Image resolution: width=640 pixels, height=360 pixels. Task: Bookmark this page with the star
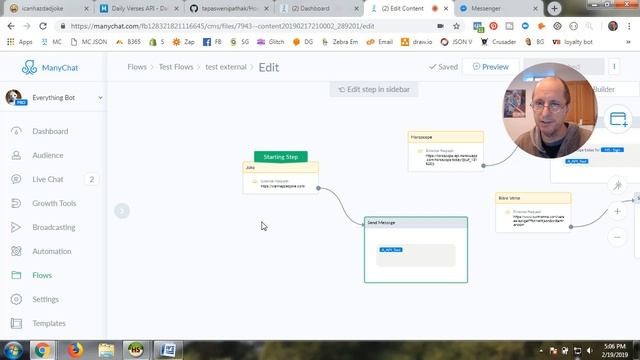pos(456,26)
